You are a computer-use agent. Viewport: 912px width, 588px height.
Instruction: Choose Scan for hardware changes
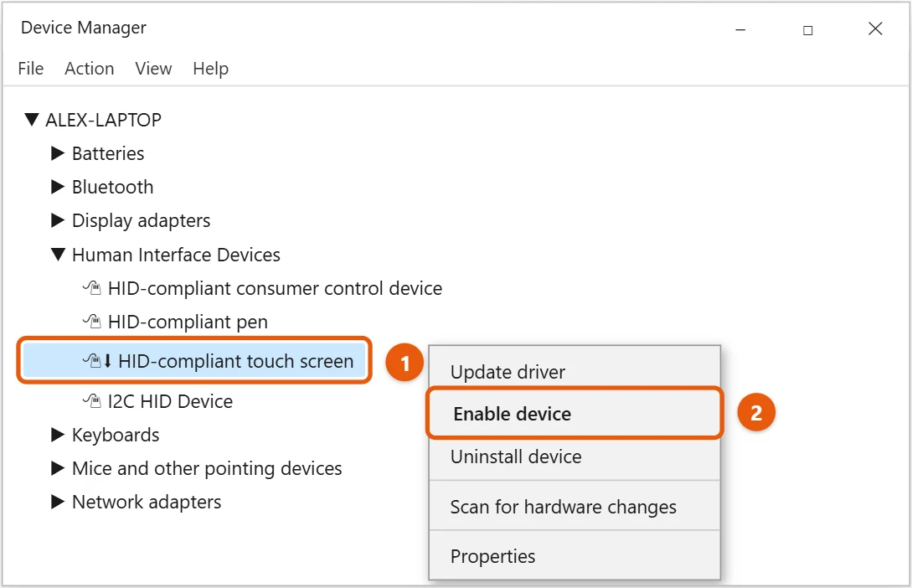click(575, 507)
